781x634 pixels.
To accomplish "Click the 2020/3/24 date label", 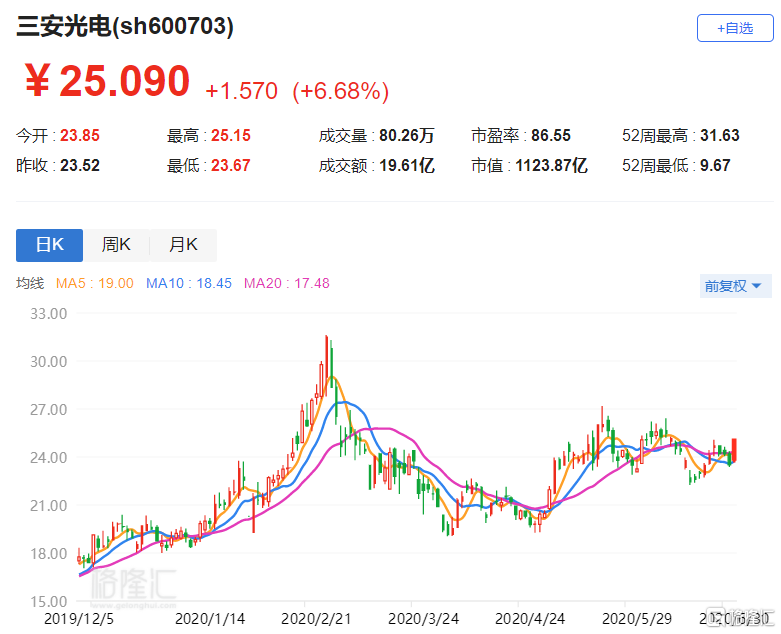I will click(x=423, y=619).
